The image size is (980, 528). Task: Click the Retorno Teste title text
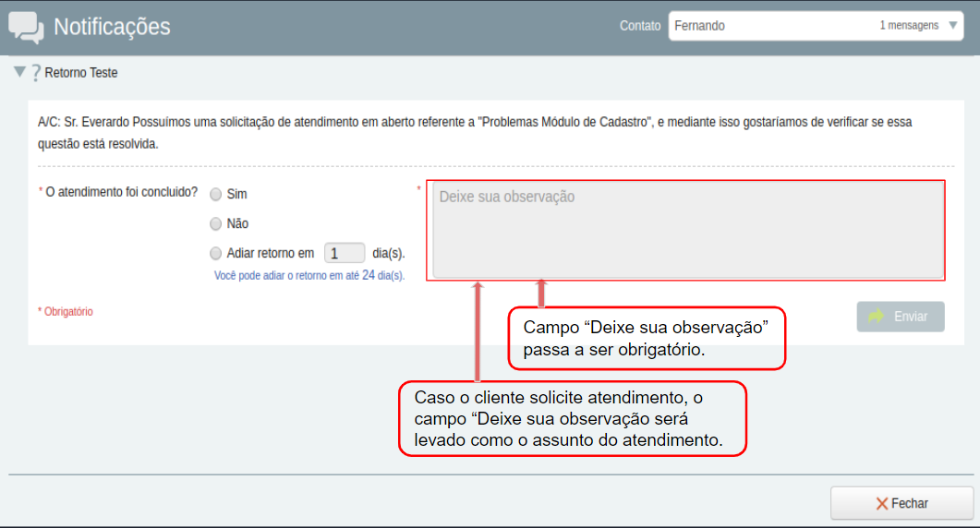81,73
